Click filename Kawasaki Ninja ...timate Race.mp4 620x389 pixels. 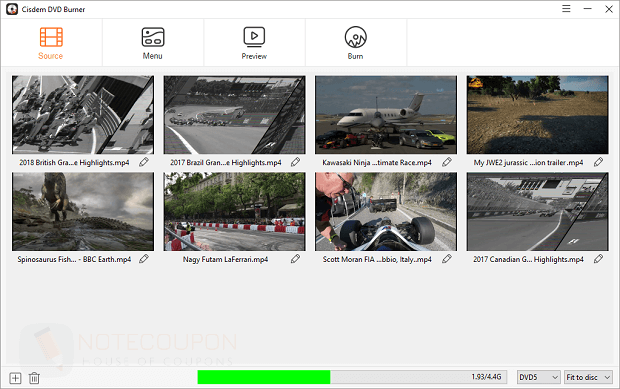click(377, 162)
